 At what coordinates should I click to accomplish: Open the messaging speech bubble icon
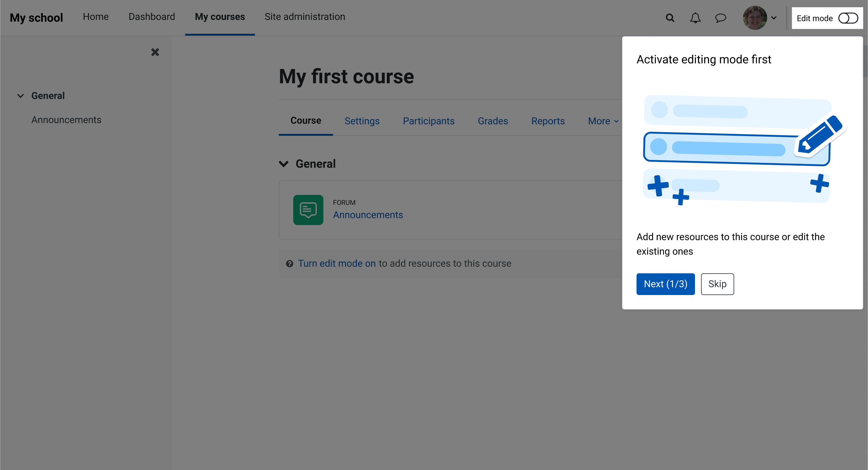[720, 18]
